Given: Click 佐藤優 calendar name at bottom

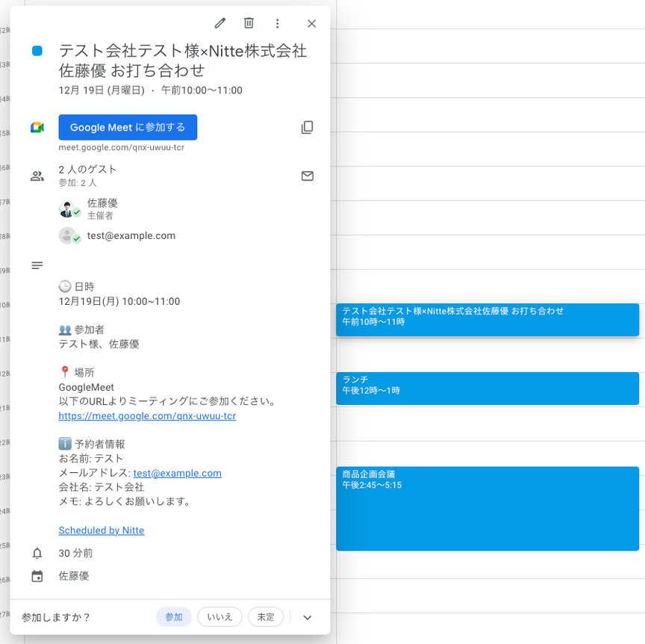Looking at the screenshot, I should click(74, 576).
